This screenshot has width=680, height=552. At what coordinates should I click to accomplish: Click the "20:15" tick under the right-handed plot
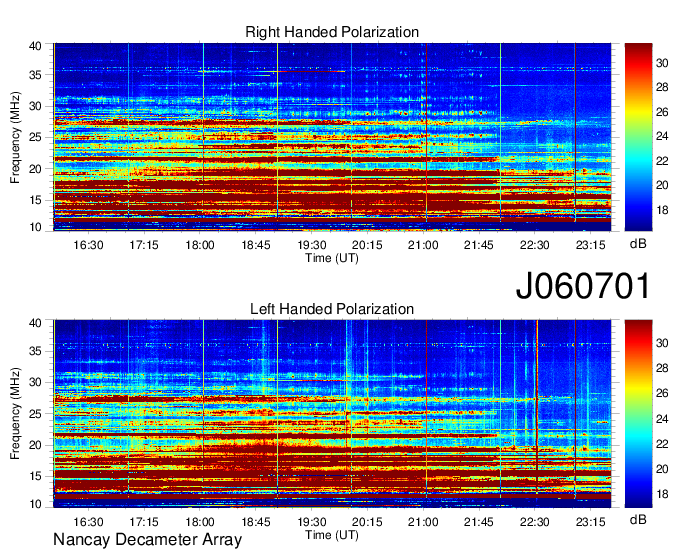(x=367, y=245)
